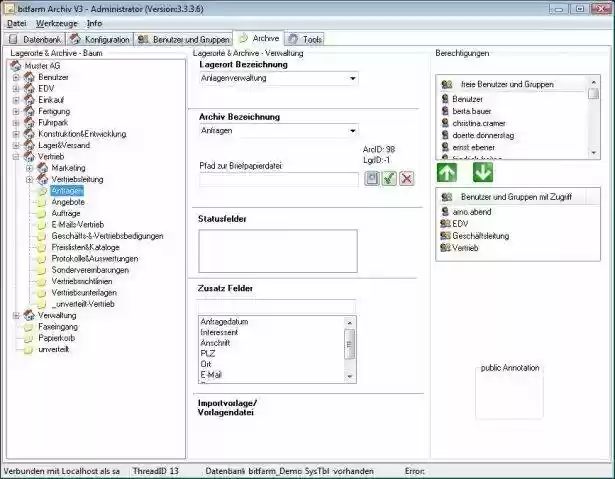Screen dimensions: 615x479
Task: Click the green down arrow button
Action: (483, 173)
